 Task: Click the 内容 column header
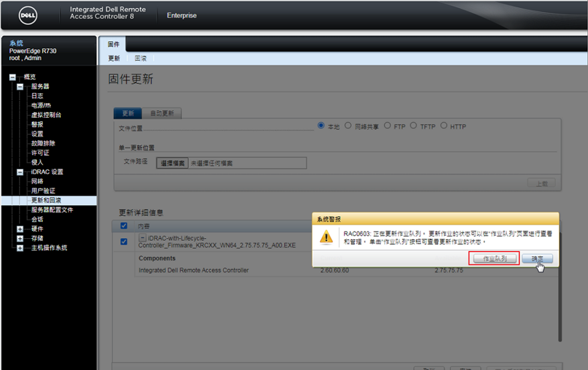click(143, 226)
